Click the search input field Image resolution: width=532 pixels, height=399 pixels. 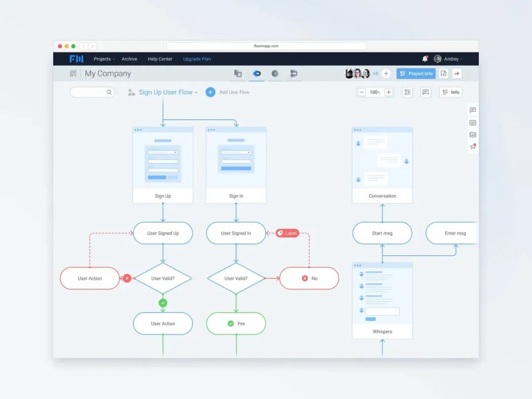[x=89, y=92]
